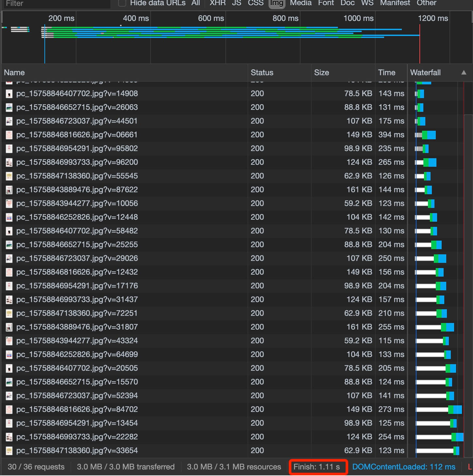Select the Img filter type

(x=277, y=3)
